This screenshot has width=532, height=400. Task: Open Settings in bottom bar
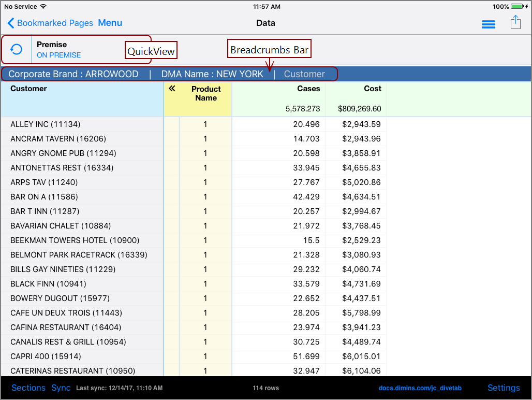point(503,388)
